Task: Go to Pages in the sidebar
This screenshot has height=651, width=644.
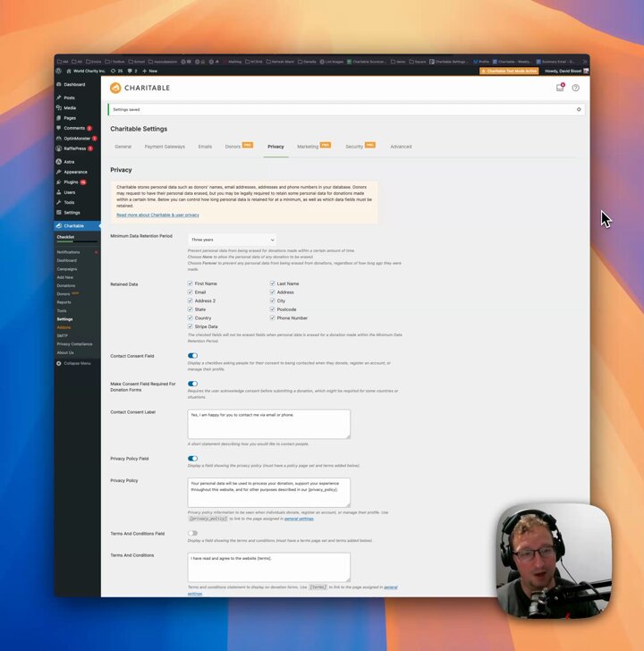Action: [70, 118]
